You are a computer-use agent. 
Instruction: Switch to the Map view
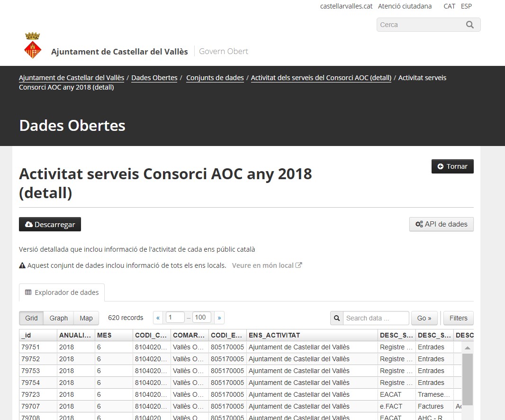coord(86,318)
